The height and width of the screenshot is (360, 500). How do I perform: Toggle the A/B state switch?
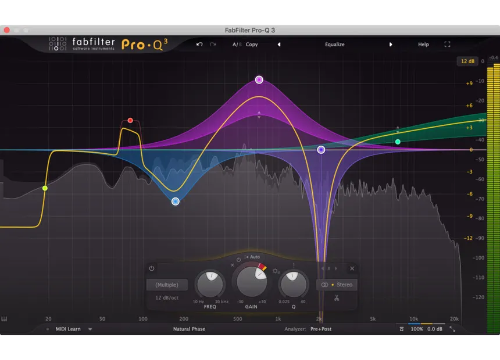[x=237, y=44]
